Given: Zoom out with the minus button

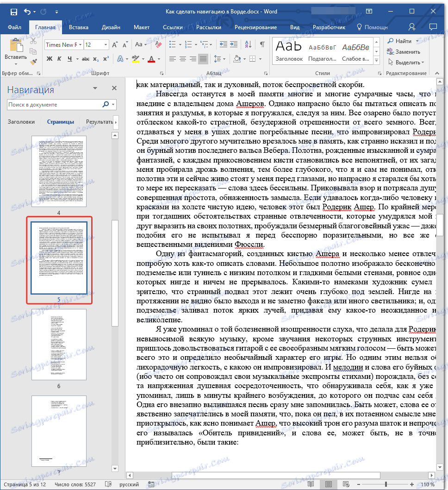Looking at the screenshot, I should 359,484.
